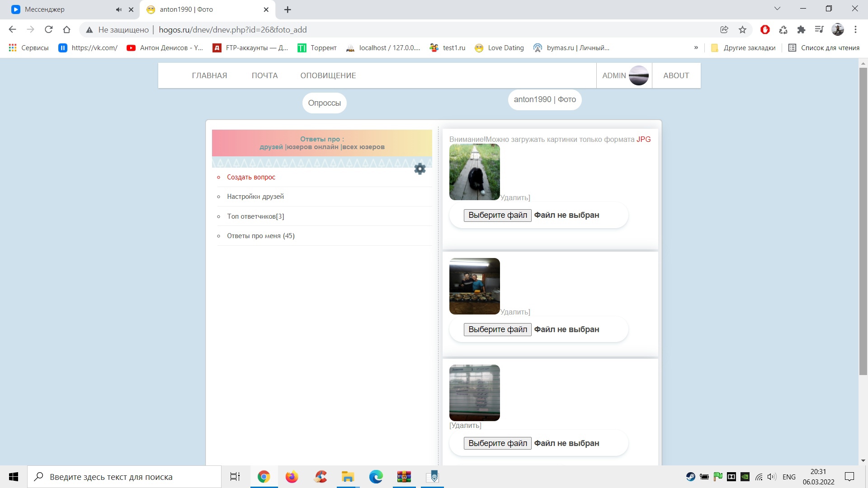Viewport: 868px width, 488px height.
Task: Expand hidden bookmarks with the chevron
Action: click(696, 48)
